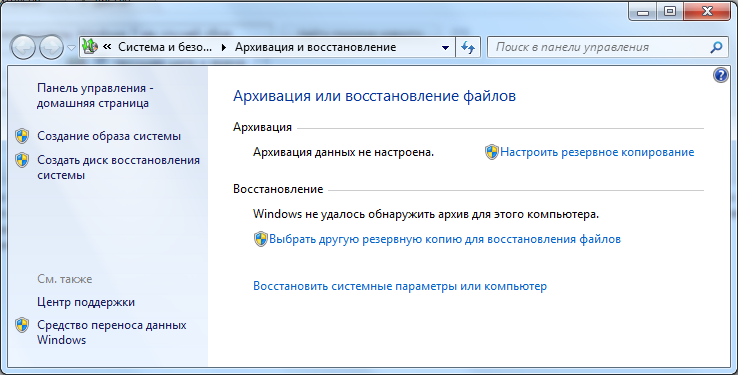Click text 'Архивация данных не настроена.'
The width and height of the screenshot is (738, 375).
344,152
